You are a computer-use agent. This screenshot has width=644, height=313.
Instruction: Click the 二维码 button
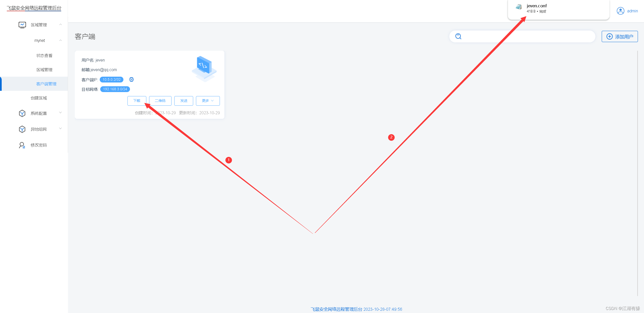pos(160,101)
